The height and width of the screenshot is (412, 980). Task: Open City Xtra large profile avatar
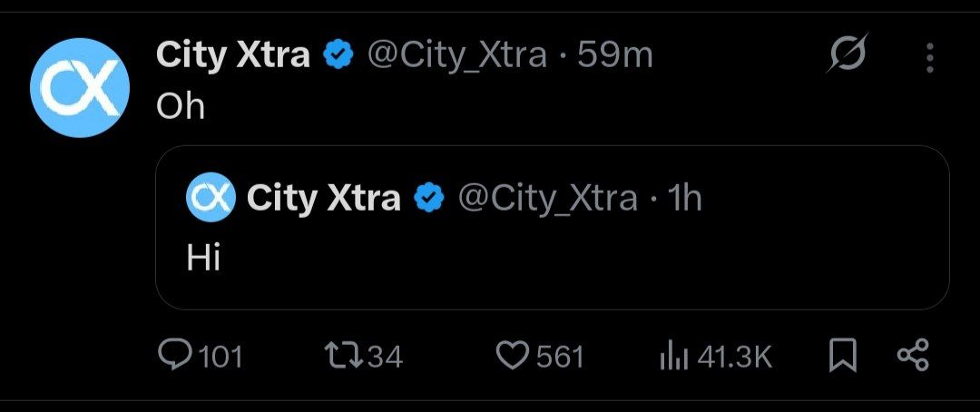[x=74, y=87]
